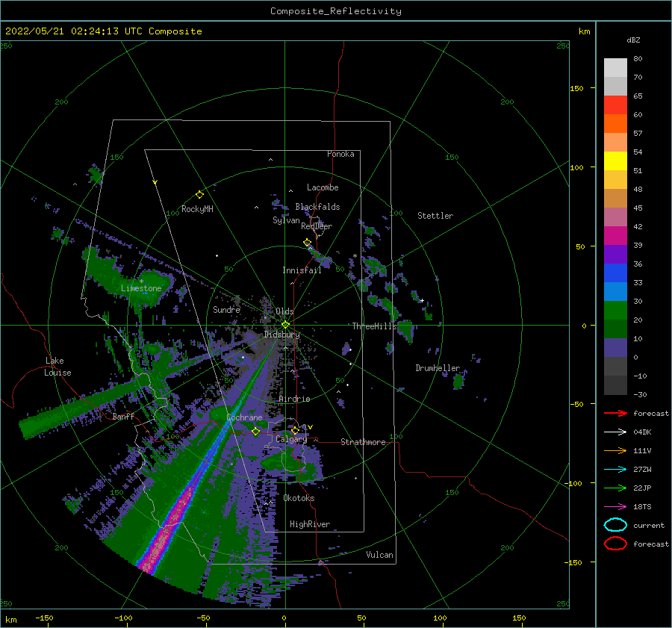Click the red forecast arrow in legend
Screen dimensions: 672x628
point(615,413)
